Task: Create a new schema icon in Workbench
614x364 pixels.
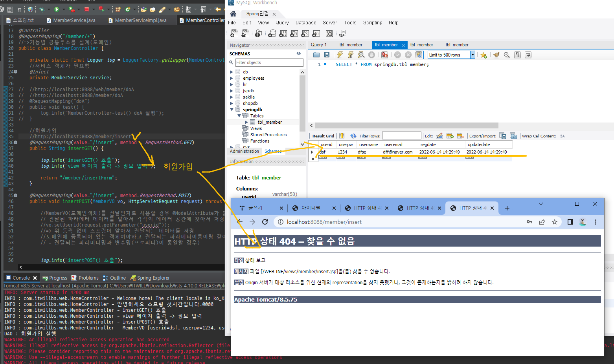Action: 272,34
